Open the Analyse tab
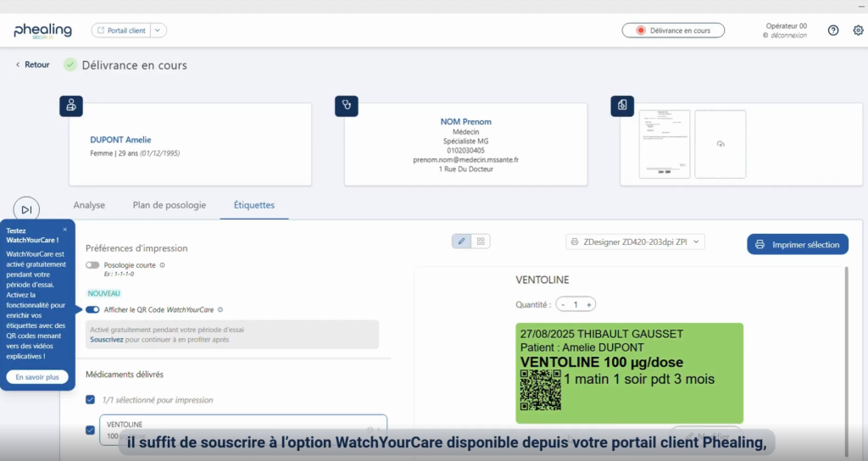Image resolution: width=868 pixels, height=461 pixels. (x=89, y=205)
